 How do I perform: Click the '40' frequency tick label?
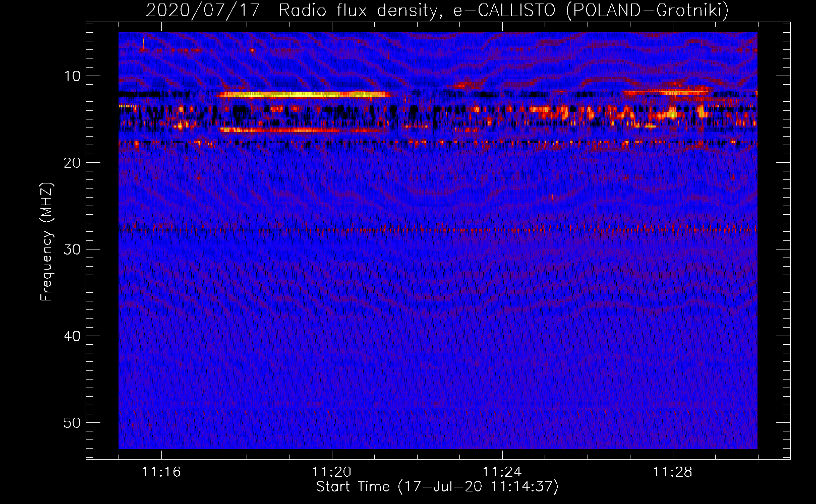(x=73, y=336)
